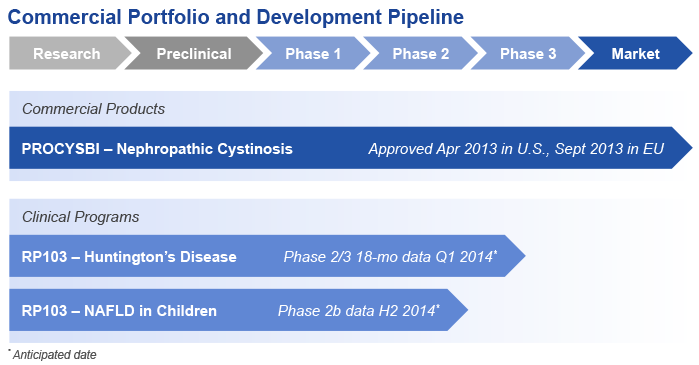The height and width of the screenshot is (365, 699).
Task: Click the Commercial Portfolio and Development Pipeline title
Action: point(235,17)
